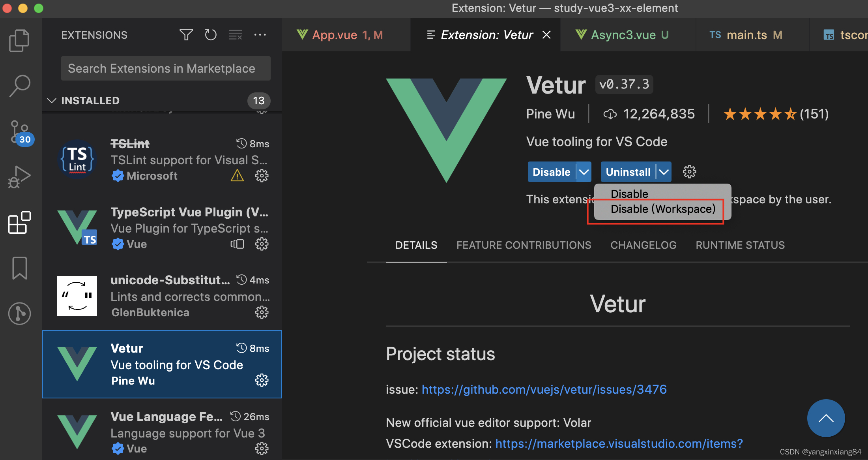This screenshot has height=460, width=868.
Task: Close the Extension: Vetur tab
Action: 546,35
